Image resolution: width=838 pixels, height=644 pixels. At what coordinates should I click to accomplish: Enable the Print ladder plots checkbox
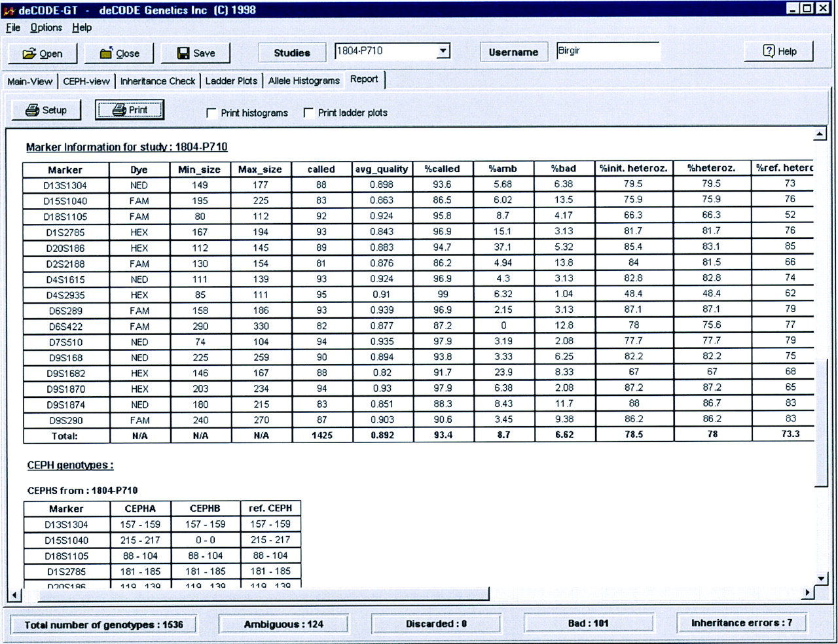click(x=308, y=113)
